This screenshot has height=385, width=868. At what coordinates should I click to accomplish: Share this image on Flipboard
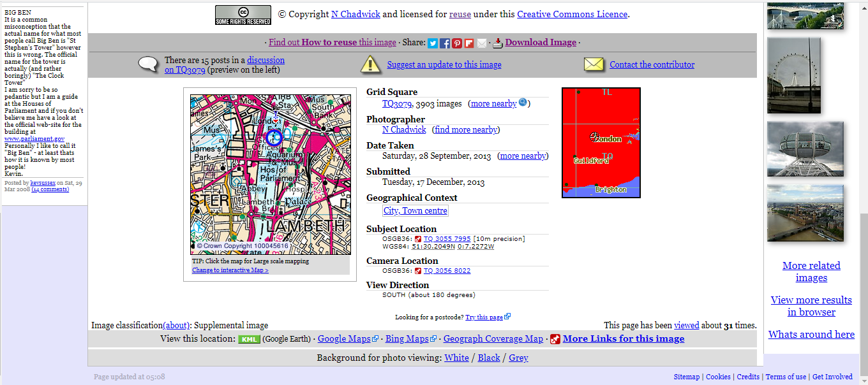click(x=469, y=43)
